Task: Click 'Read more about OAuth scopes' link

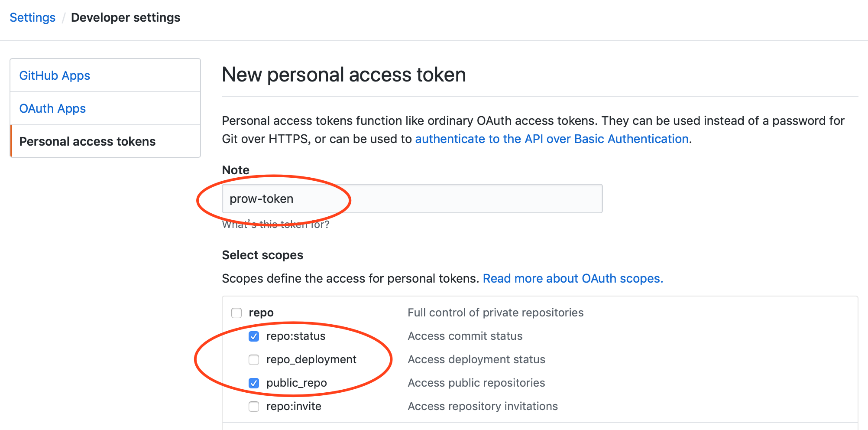Action: coord(573,278)
